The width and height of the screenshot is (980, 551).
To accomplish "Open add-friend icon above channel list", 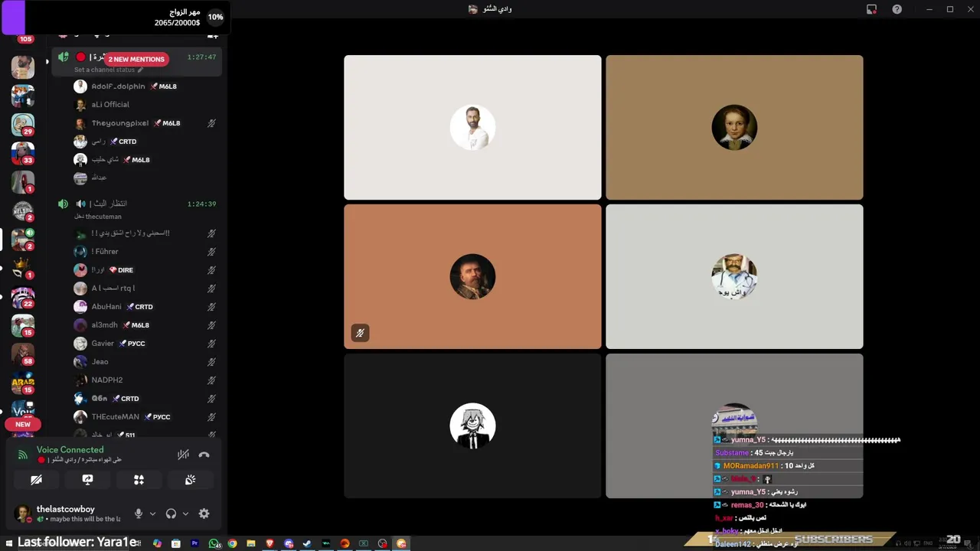I will 213,35.
